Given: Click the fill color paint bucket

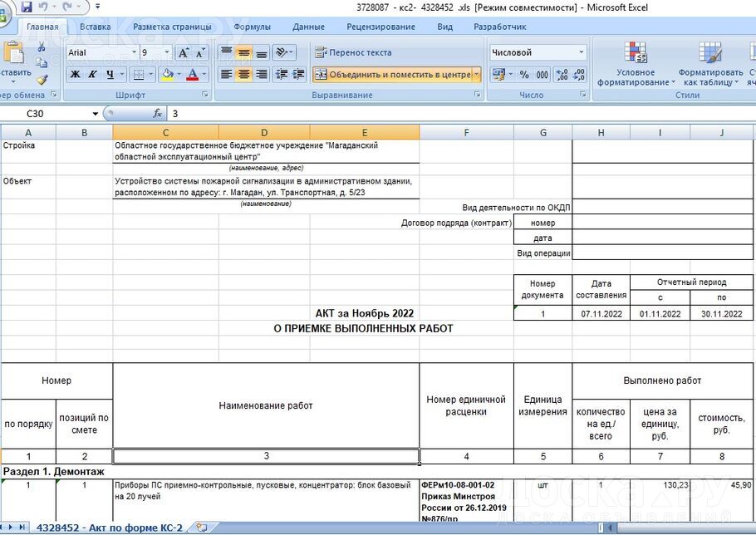Looking at the screenshot, I should tap(167, 75).
